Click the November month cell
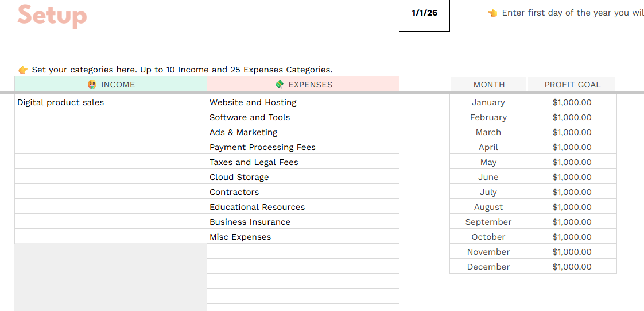This screenshot has height=311, width=644. point(488,251)
